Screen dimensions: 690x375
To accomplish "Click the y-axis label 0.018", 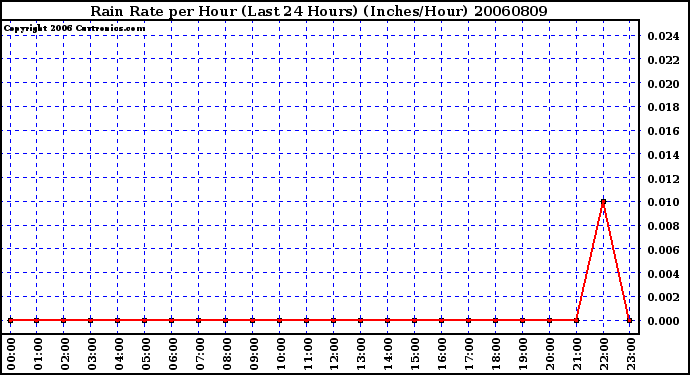I will pos(663,107).
